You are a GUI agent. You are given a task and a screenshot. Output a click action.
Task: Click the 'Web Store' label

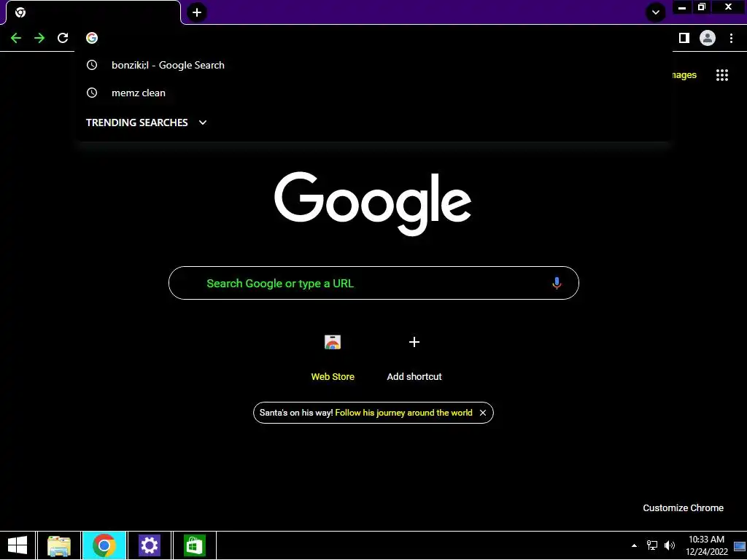click(333, 377)
